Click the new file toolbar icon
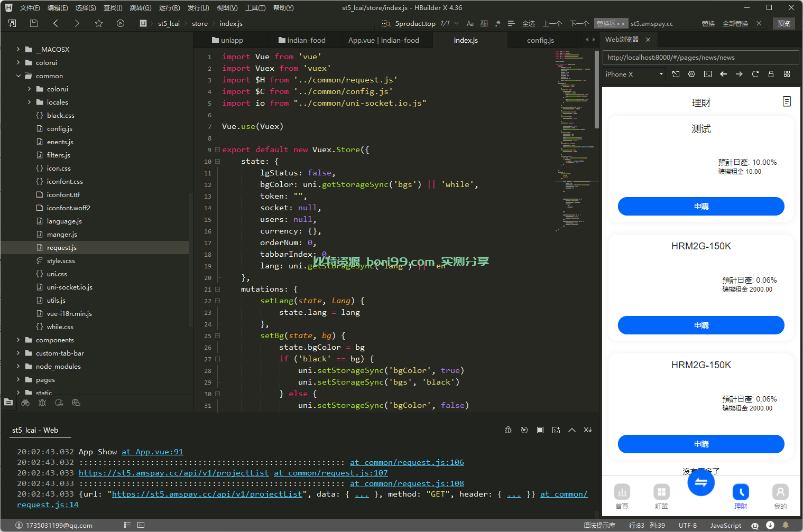Viewport: 803px width, 532px height. pyautogui.click(x=12, y=23)
